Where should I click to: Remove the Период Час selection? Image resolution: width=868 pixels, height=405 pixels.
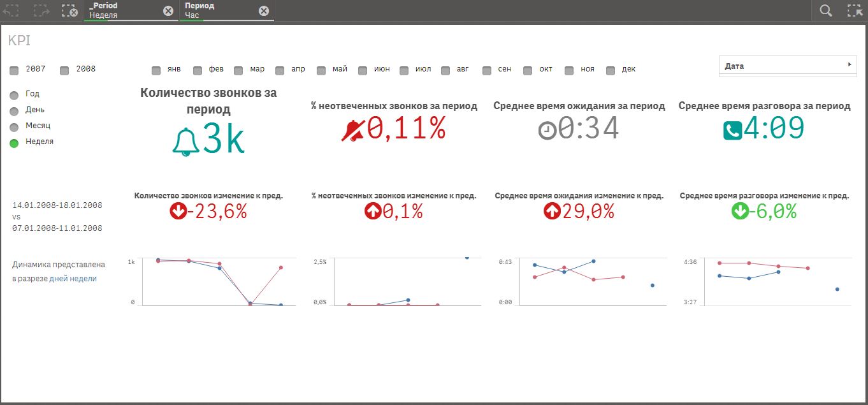264,11
